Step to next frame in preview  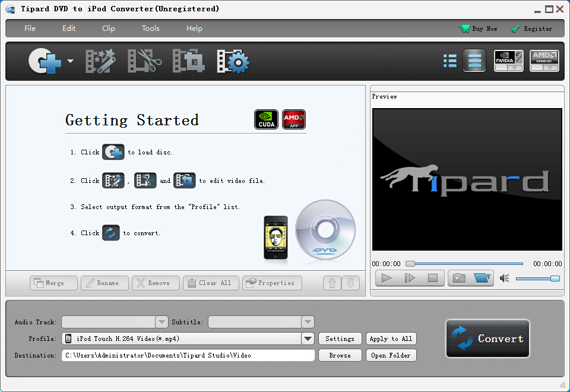point(410,278)
